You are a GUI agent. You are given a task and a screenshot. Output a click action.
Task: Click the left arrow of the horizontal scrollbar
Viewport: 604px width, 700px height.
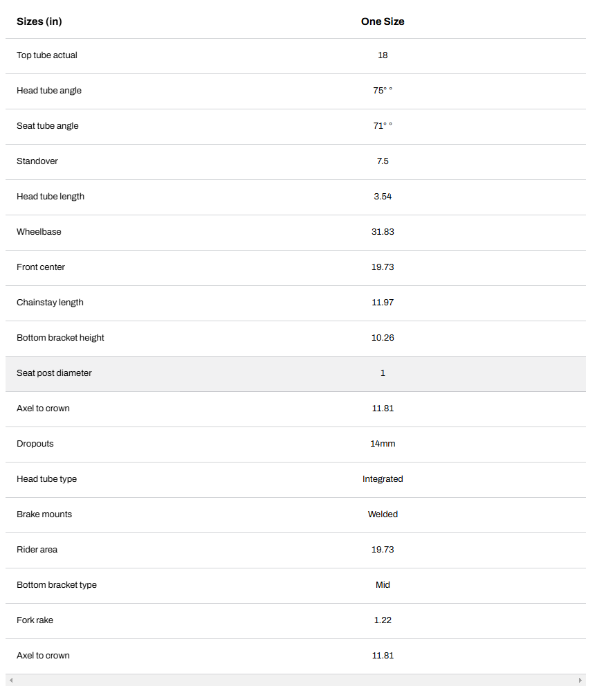point(10,681)
